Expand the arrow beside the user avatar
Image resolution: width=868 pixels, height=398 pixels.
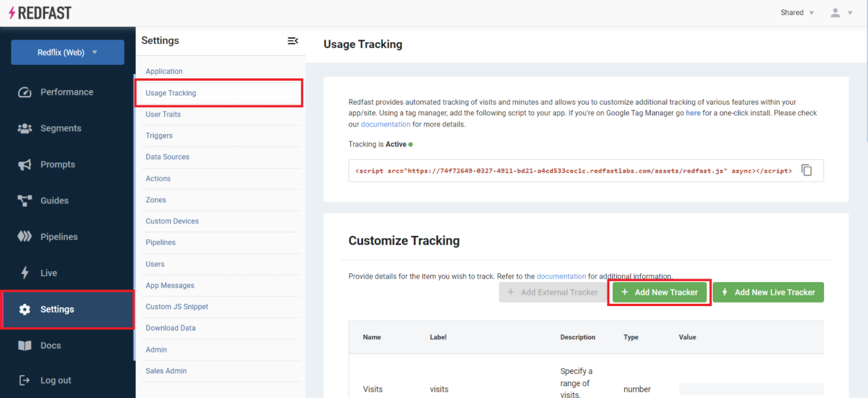tap(850, 13)
